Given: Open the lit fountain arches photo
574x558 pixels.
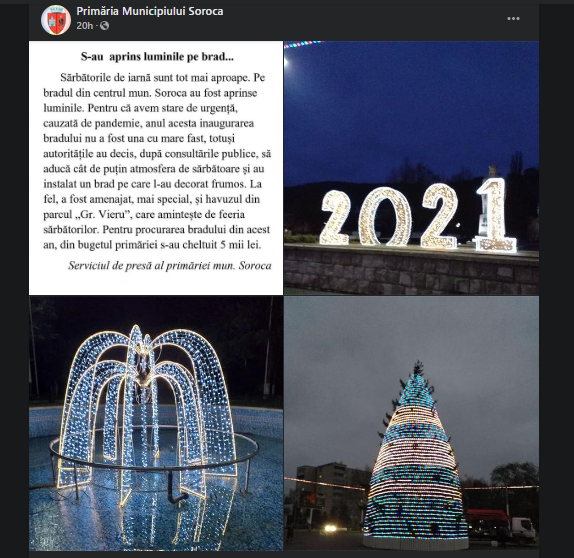Looking at the screenshot, I should pos(156,423).
